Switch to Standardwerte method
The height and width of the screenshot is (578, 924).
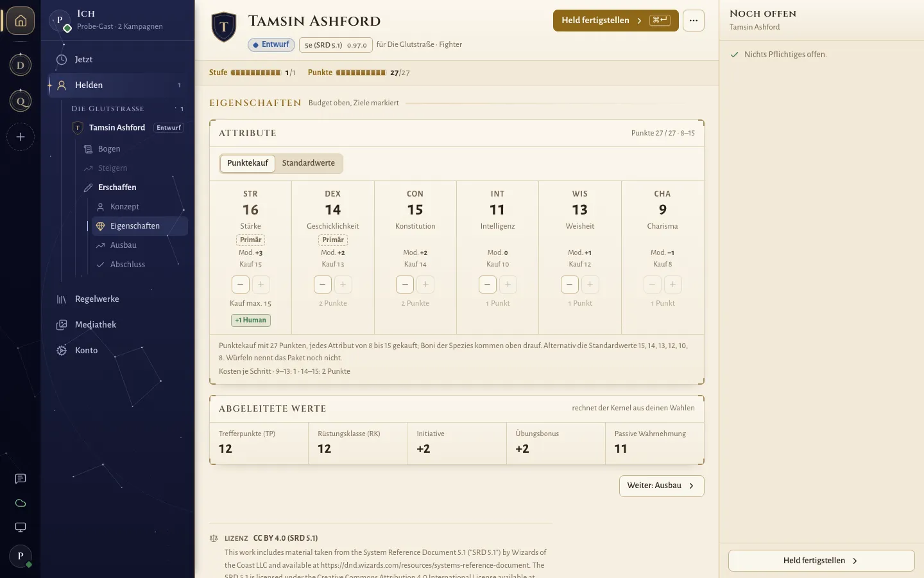point(309,163)
